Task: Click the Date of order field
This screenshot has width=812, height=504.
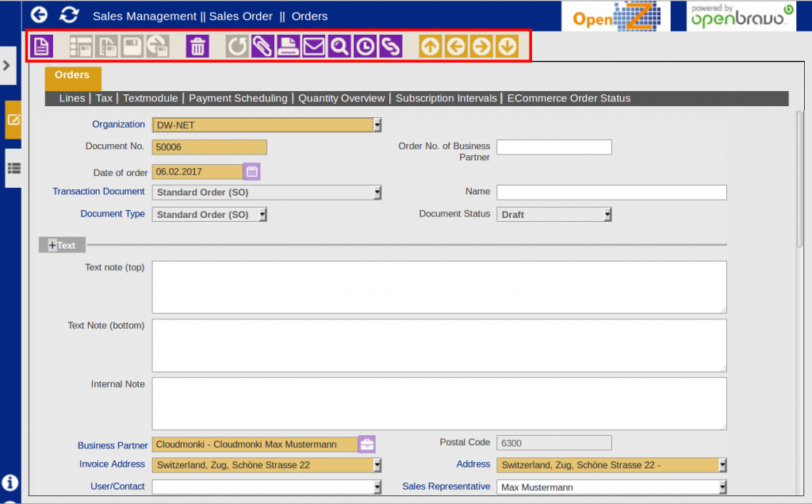Action: click(197, 171)
